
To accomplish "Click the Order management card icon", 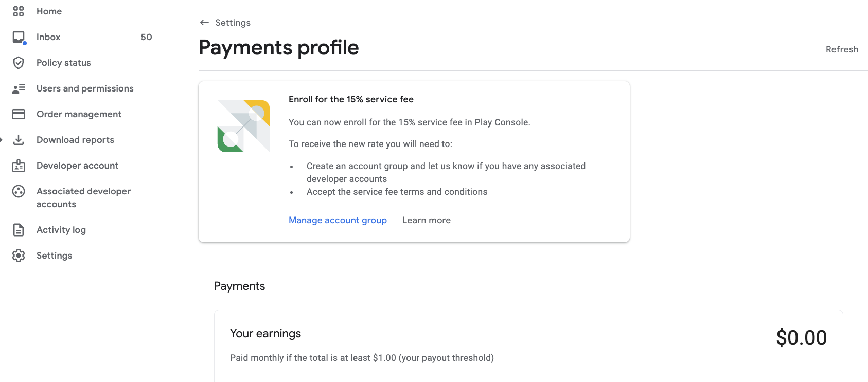I will pyautogui.click(x=19, y=114).
